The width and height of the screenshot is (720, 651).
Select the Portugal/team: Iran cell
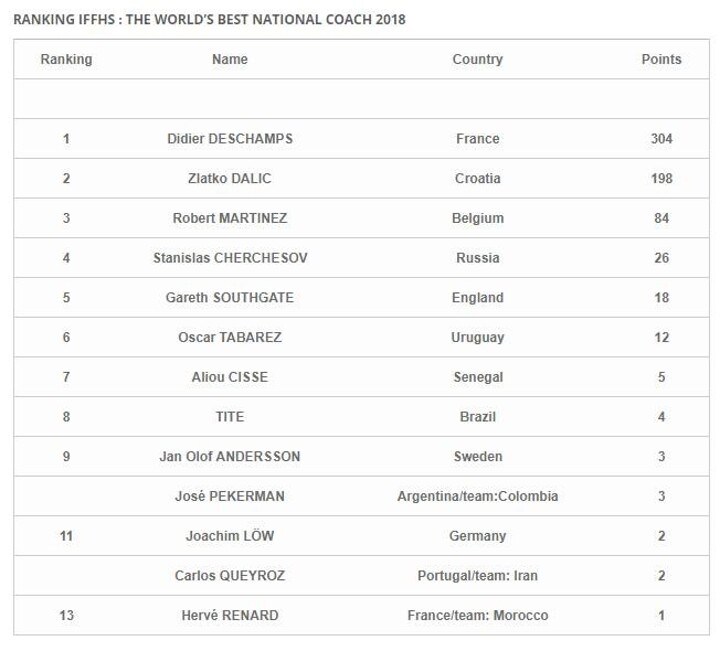click(477, 575)
